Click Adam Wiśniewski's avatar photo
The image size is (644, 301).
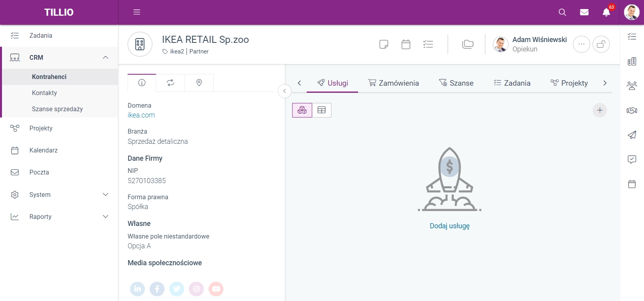501,44
